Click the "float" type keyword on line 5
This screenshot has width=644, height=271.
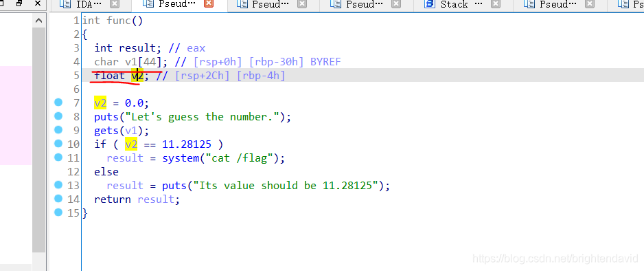coord(110,76)
